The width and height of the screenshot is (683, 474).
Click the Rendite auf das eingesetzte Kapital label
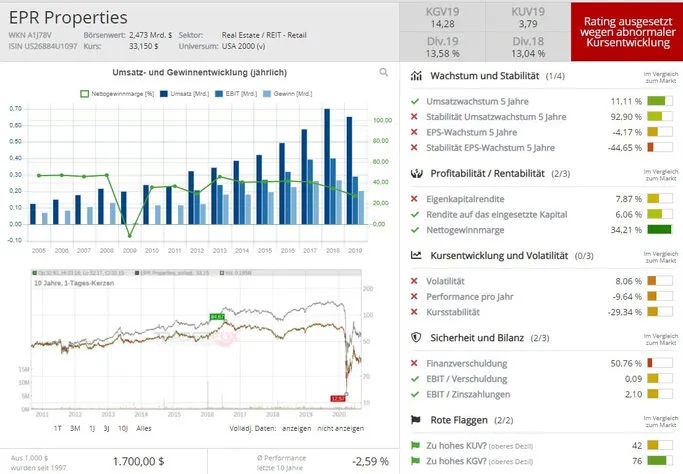coord(497,214)
